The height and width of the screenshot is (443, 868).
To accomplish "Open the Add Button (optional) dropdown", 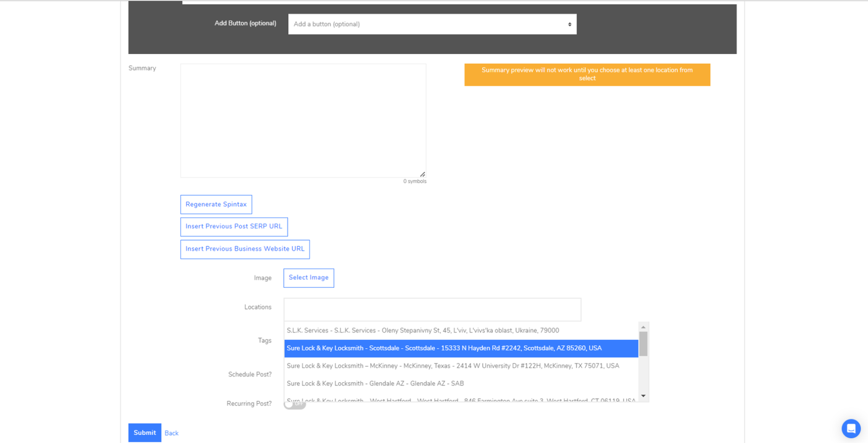I will (x=432, y=24).
